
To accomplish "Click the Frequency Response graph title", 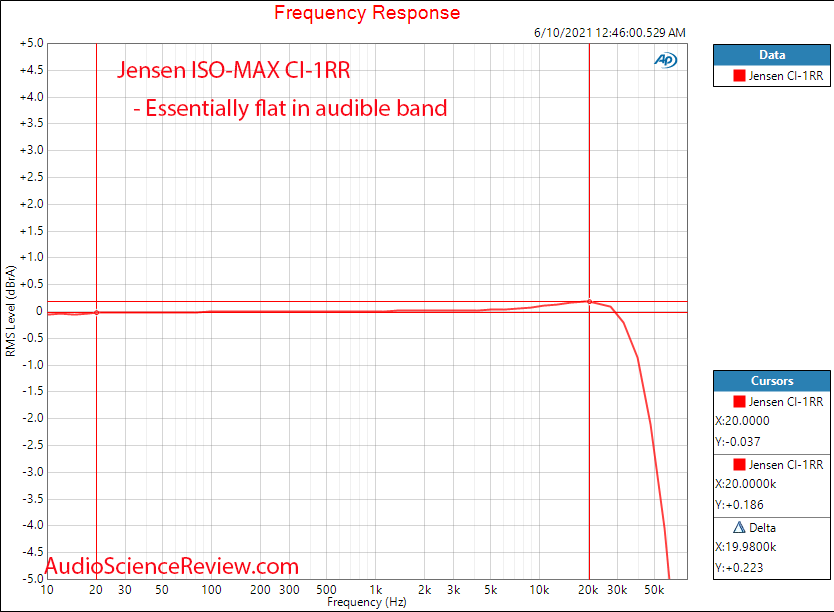I will (367, 12).
